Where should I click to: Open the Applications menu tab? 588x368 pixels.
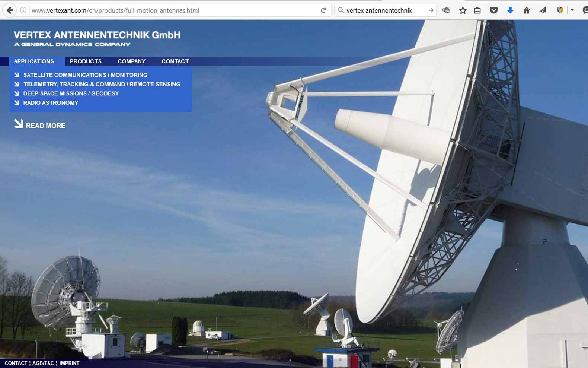pos(34,61)
